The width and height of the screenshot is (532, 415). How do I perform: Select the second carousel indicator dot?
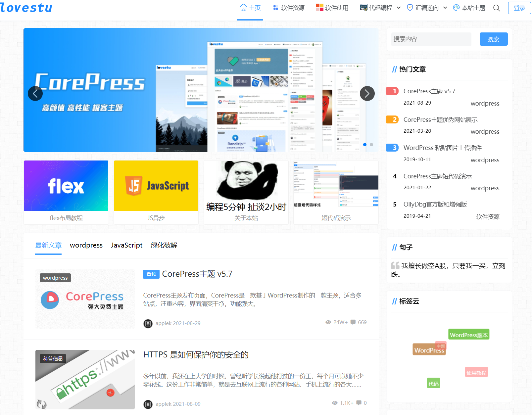371,145
